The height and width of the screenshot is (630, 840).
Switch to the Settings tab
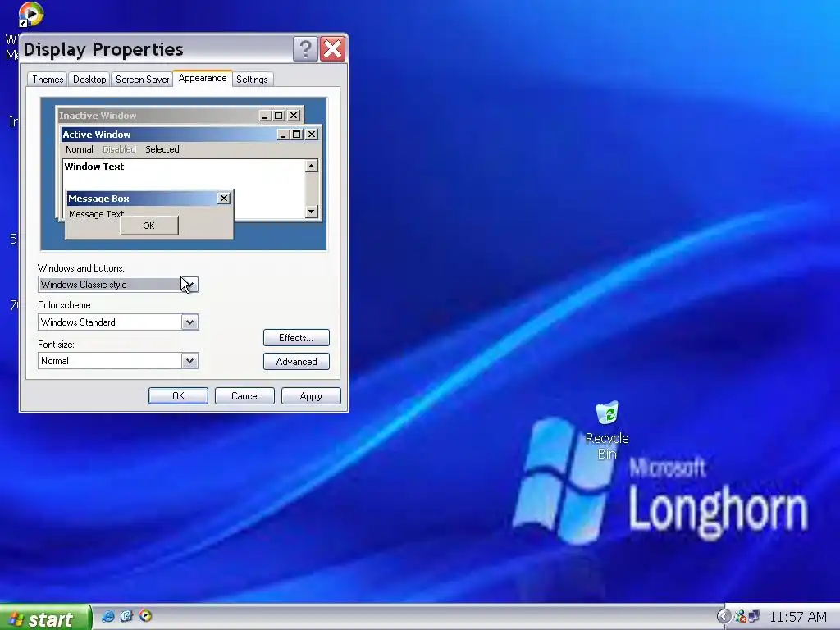(252, 80)
